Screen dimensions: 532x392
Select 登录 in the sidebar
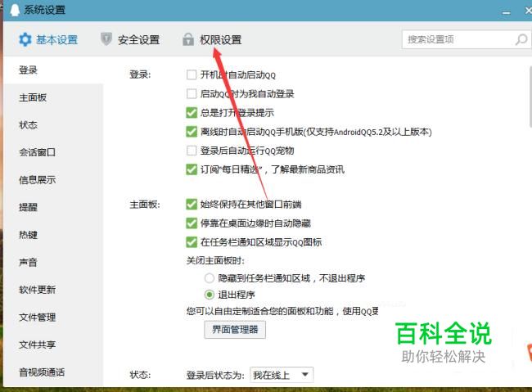28,70
